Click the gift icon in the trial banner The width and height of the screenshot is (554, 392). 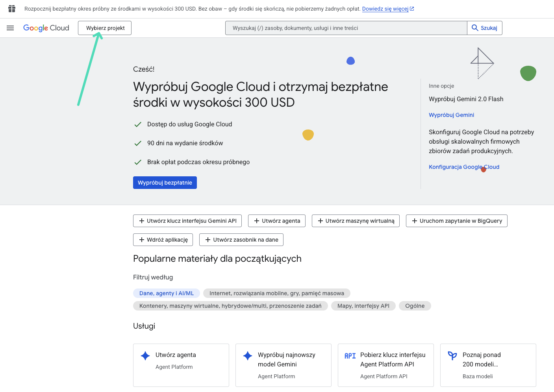pyautogui.click(x=12, y=9)
